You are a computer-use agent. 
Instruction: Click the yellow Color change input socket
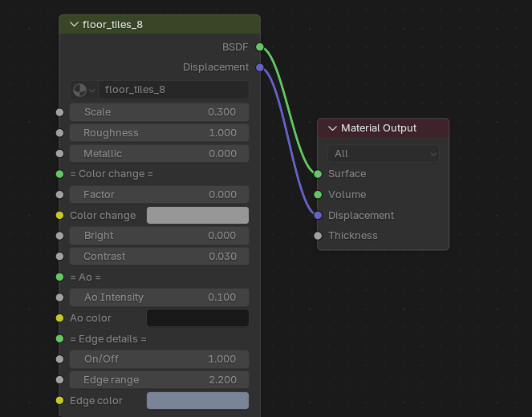pos(59,215)
